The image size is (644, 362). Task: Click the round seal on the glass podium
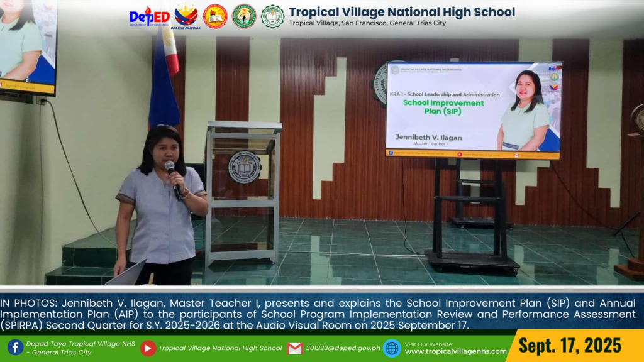245,167
